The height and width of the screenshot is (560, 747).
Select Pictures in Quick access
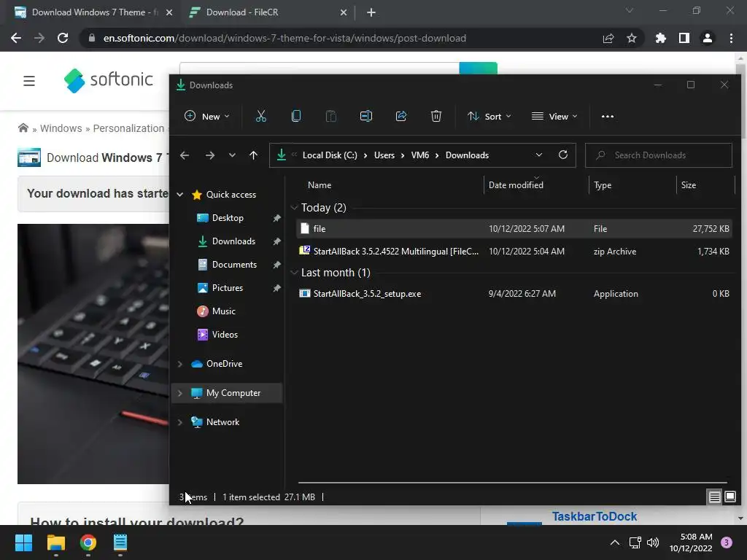point(228,287)
